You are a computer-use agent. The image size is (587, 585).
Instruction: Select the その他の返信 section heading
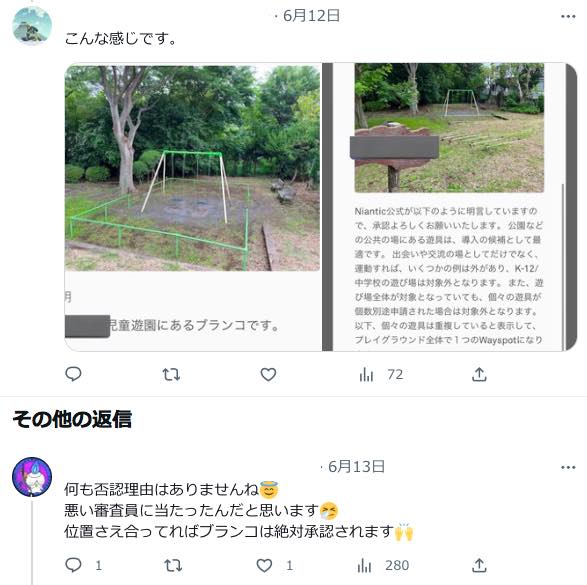(72, 419)
